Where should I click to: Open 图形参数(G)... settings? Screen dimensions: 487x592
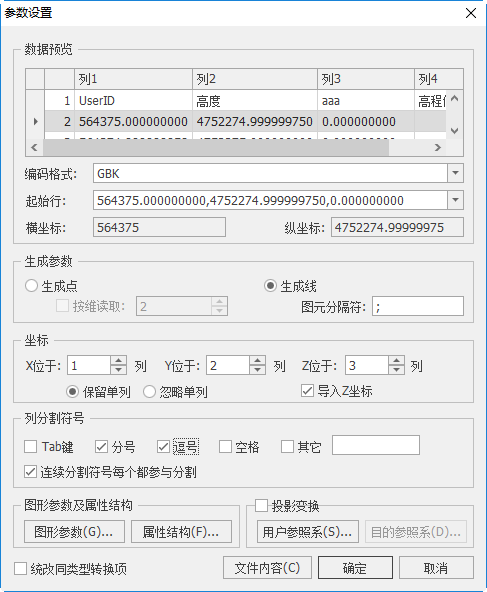(74, 532)
